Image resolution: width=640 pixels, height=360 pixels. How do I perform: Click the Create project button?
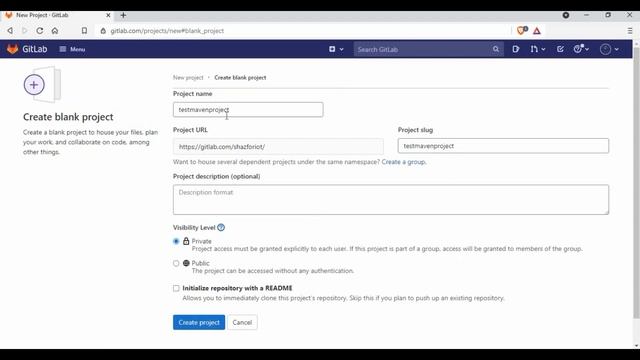[x=199, y=322]
